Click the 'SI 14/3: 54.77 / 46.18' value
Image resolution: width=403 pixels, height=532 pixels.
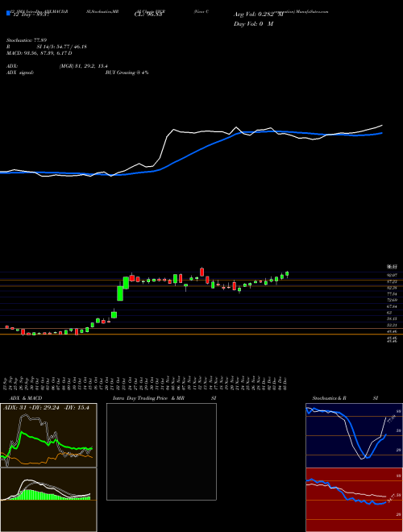pos(62,47)
